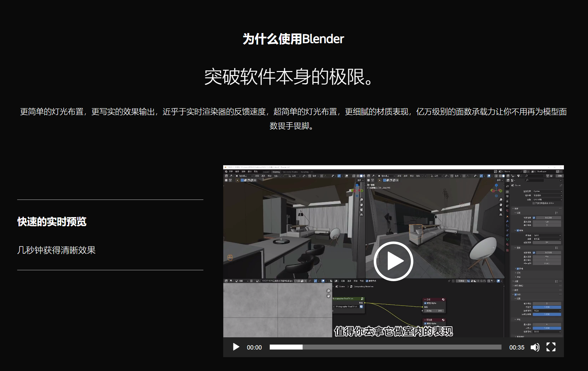Open the Cycles render engine dropdown
Image resolution: width=588 pixels, height=371 pixels.
[547, 191]
